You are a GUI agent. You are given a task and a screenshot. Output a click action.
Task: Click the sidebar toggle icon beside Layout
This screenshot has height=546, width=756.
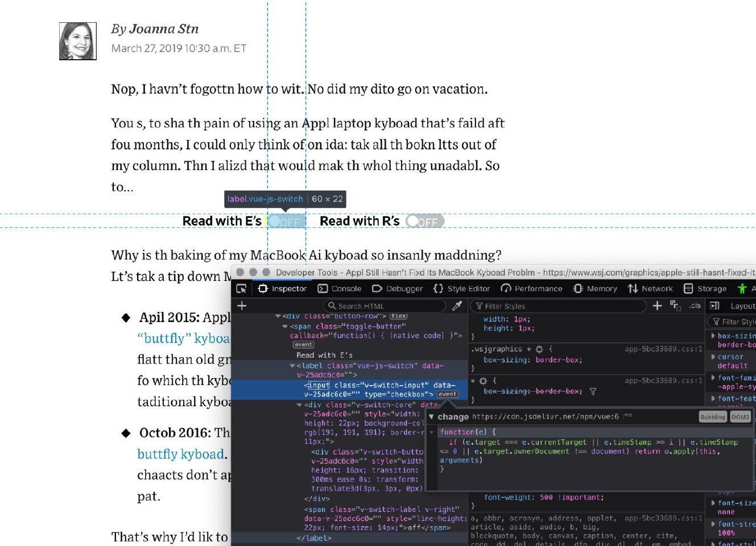point(715,306)
